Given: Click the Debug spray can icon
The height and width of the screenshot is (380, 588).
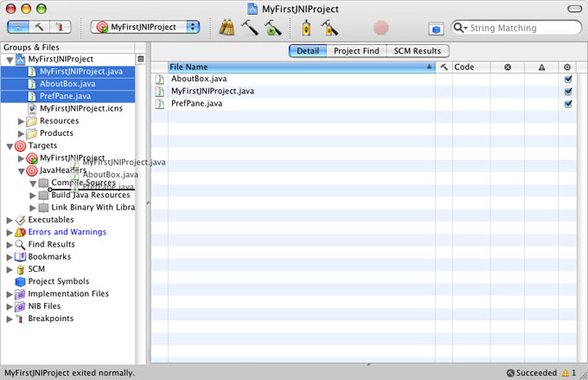Looking at the screenshot, I should pos(306,28).
